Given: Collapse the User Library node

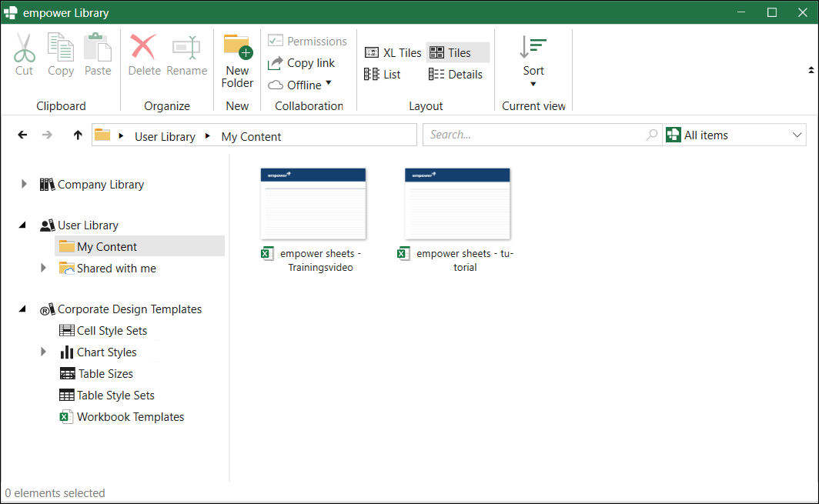Looking at the screenshot, I should point(22,225).
